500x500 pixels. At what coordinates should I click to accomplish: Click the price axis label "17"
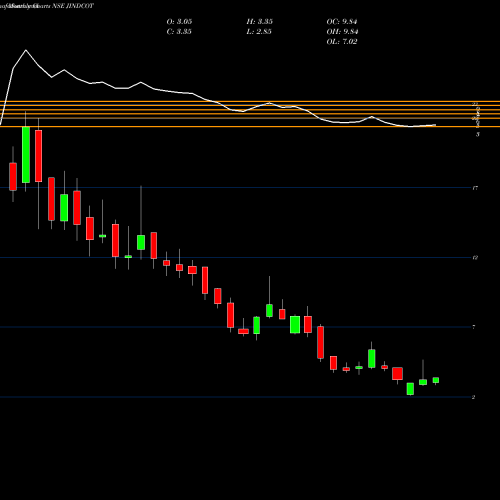[x=475, y=188]
